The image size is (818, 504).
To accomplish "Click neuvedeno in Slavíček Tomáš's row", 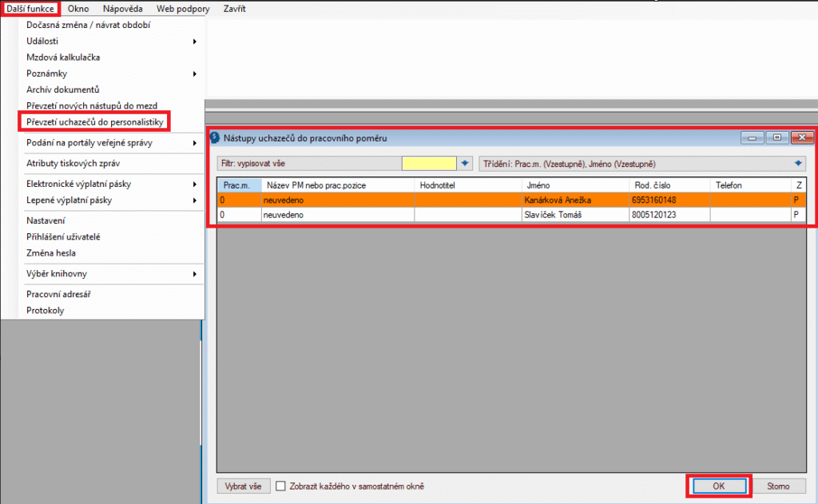I will pos(284,215).
